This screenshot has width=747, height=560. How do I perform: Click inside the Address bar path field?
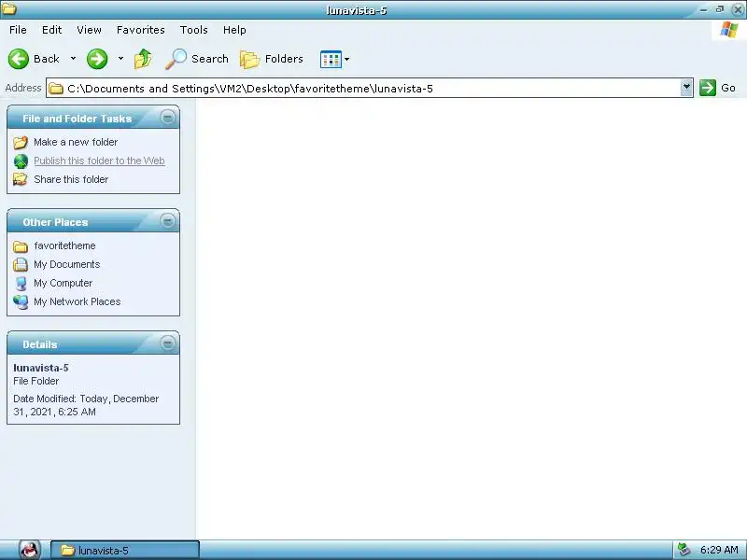click(x=369, y=88)
